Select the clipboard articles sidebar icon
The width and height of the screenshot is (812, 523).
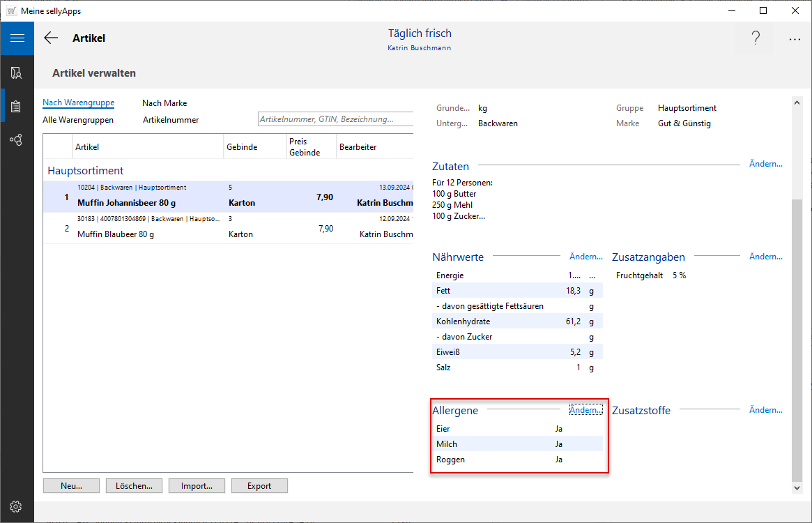17,106
